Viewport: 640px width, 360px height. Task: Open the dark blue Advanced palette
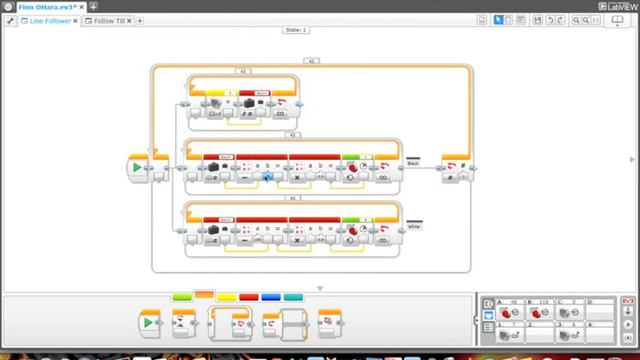point(271,297)
